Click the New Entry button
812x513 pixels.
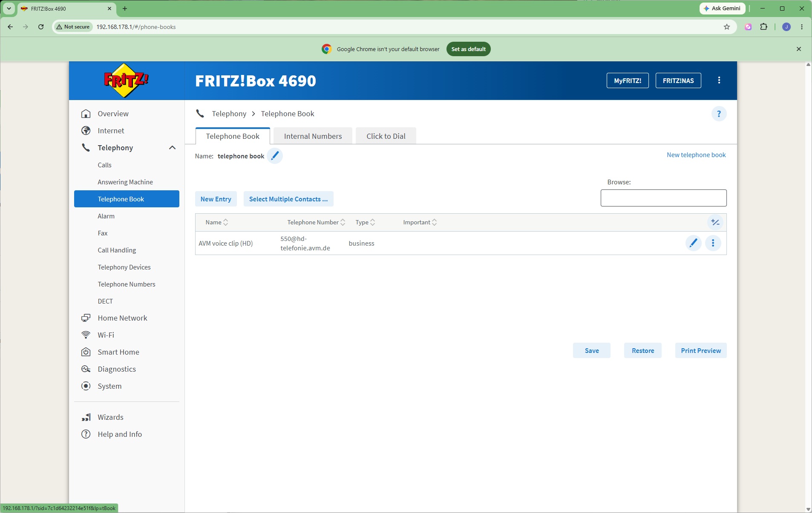pyautogui.click(x=216, y=199)
